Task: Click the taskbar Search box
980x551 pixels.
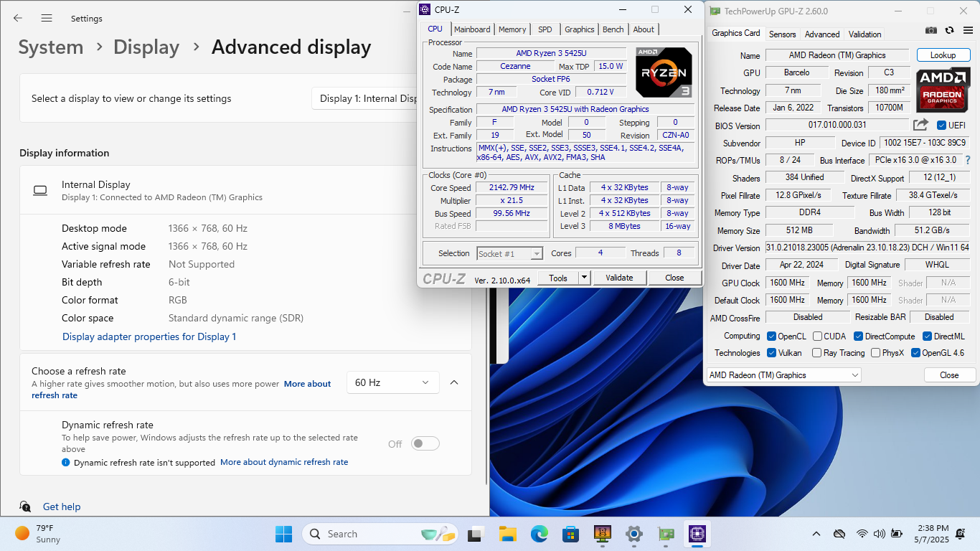Action: (x=380, y=534)
